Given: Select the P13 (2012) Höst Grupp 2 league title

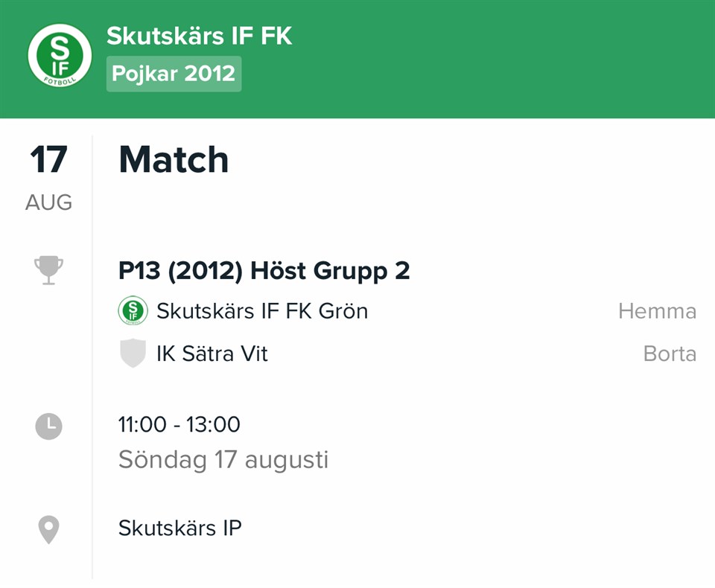Looking at the screenshot, I should [264, 272].
